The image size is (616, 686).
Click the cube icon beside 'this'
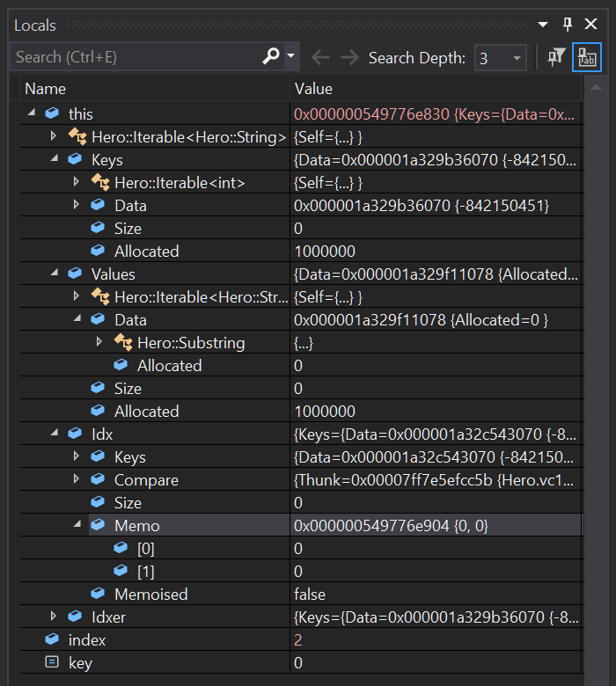(x=52, y=113)
